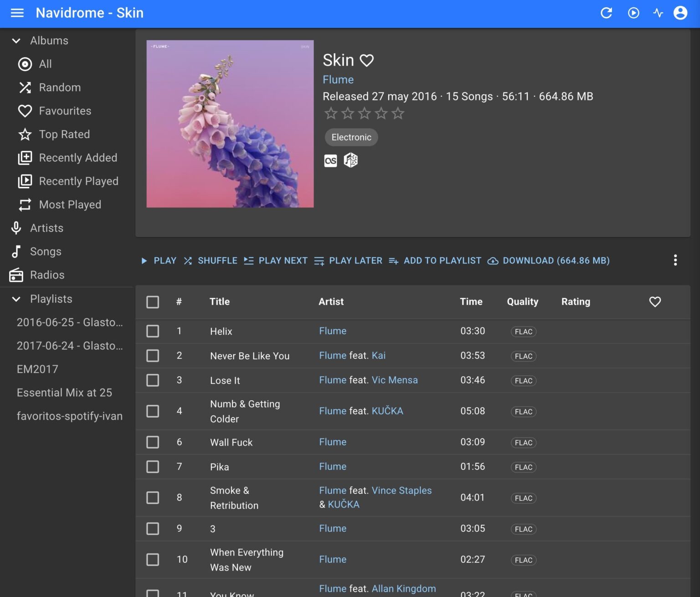
Task: Check the checkbox for Wall Fuck
Action: tap(153, 442)
